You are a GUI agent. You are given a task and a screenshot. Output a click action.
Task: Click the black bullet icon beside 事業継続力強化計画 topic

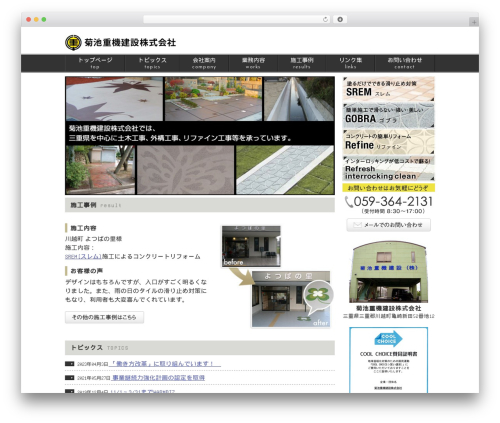tap(70, 378)
